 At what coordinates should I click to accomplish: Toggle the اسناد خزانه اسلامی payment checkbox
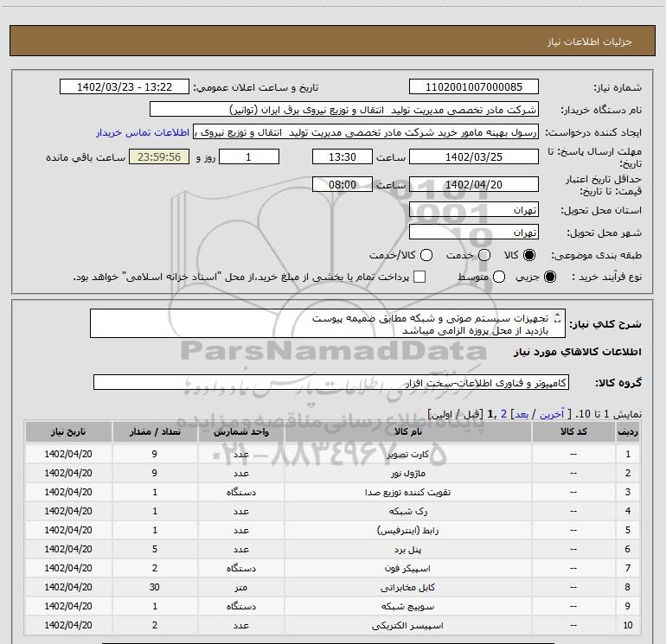[419, 277]
